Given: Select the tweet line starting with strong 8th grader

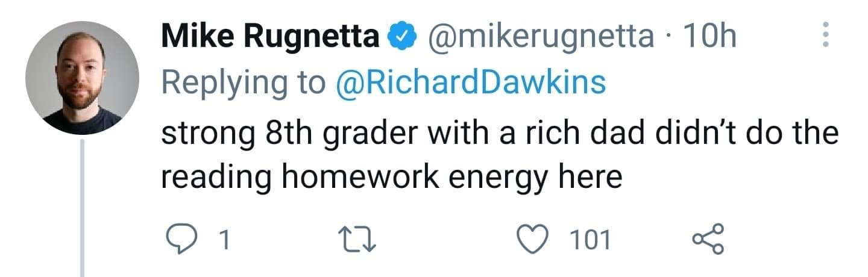Looking at the screenshot, I should coord(500,134).
